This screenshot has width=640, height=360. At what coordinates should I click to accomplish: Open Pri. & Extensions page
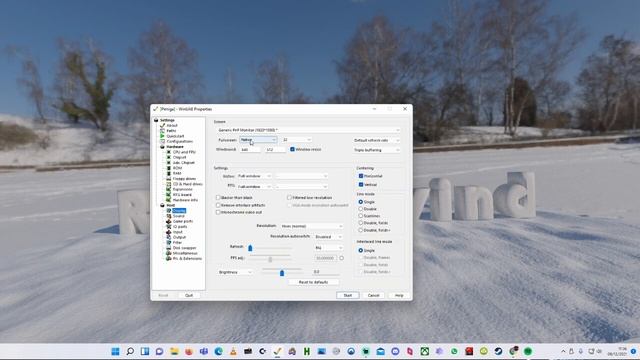(187, 258)
